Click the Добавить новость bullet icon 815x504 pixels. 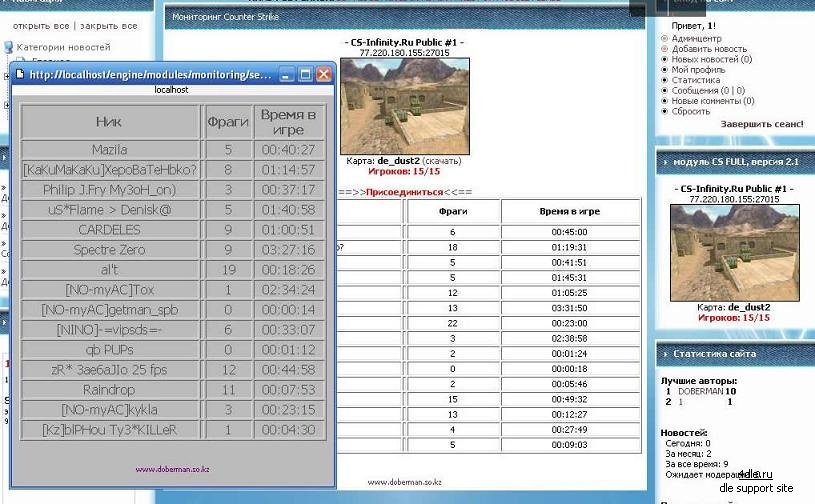click(664, 49)
